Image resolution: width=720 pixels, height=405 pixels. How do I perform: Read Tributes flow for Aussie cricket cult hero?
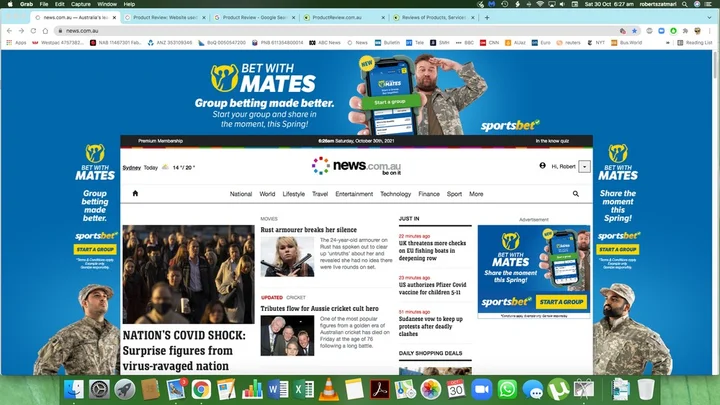point(320,309)
